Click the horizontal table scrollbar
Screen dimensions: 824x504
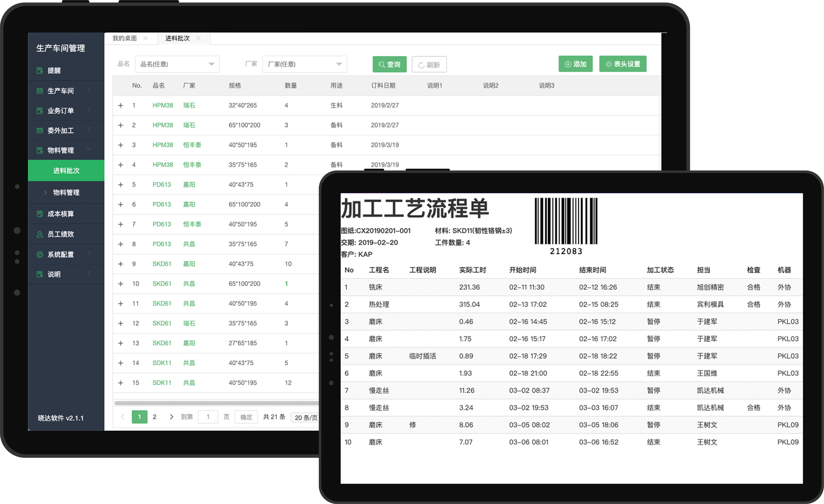coord(216,403)
